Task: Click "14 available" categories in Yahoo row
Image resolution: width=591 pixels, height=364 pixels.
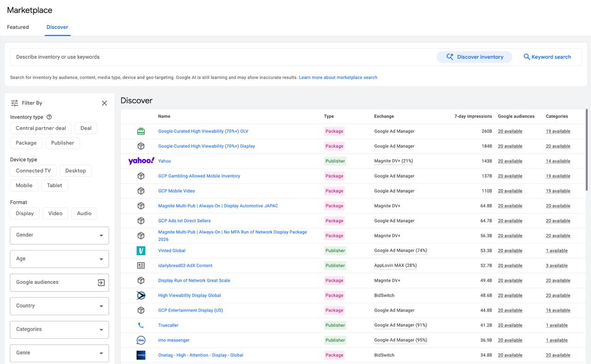Action: point(558,161)
